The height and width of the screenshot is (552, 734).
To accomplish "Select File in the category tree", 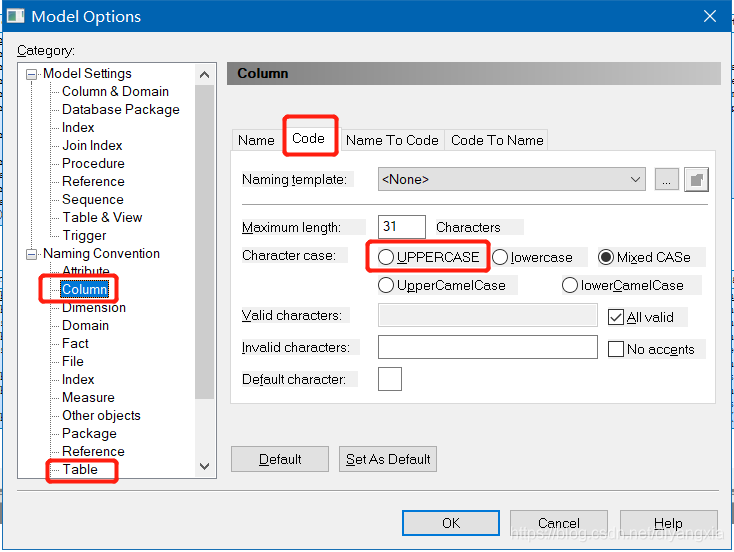I will [73, 361].
